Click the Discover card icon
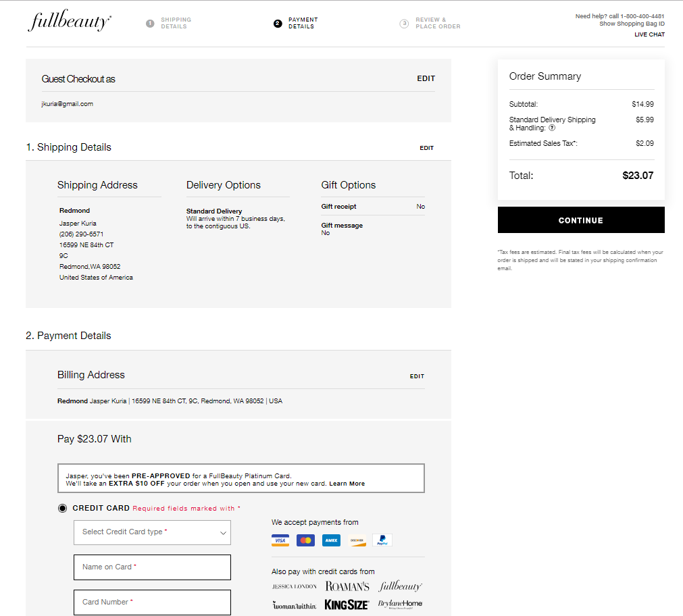Viewport: 683px width, 616px height. coord(357,540)
